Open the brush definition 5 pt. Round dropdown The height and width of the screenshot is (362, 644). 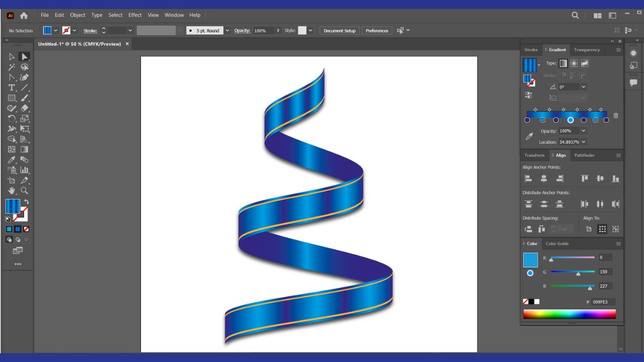point(227,31)
